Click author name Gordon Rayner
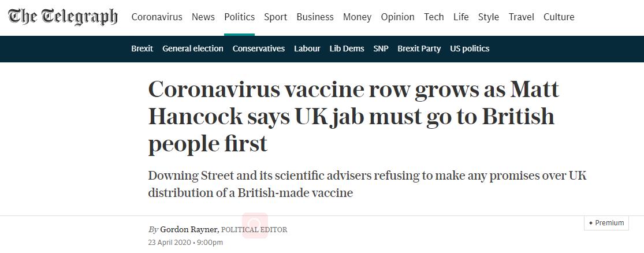This screenshot has height=253, width=644. click(x=188, y=229)
